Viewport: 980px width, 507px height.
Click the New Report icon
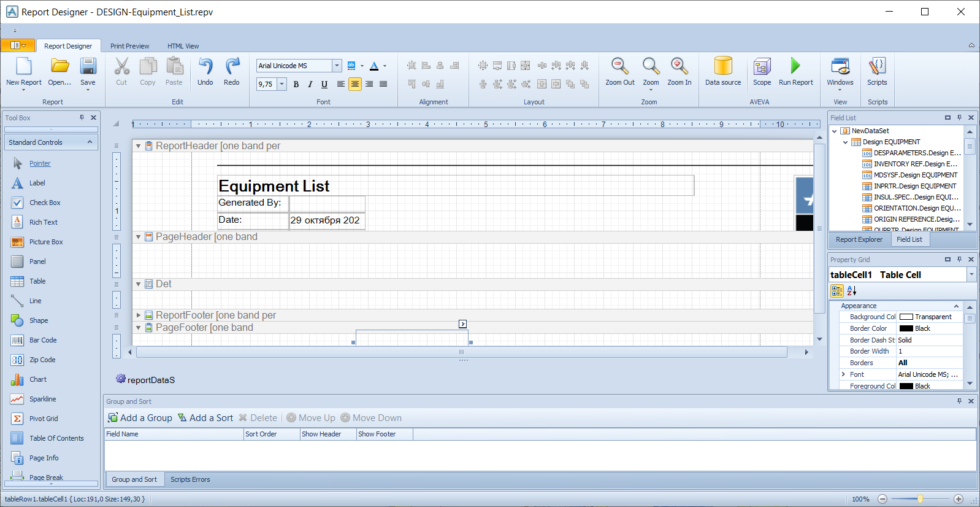[23, 66]
